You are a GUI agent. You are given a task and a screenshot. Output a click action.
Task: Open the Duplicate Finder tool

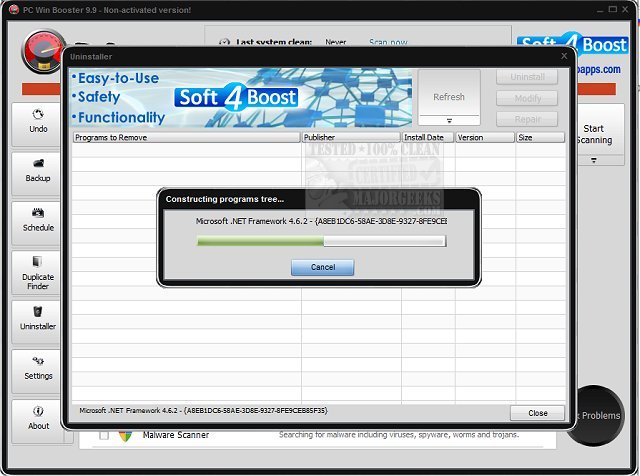(37, 273)
